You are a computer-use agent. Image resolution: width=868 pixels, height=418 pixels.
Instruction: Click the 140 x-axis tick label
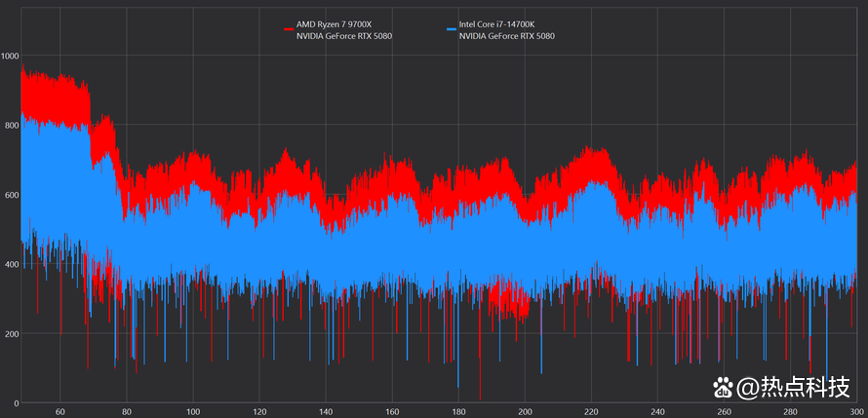coord(326,411)
